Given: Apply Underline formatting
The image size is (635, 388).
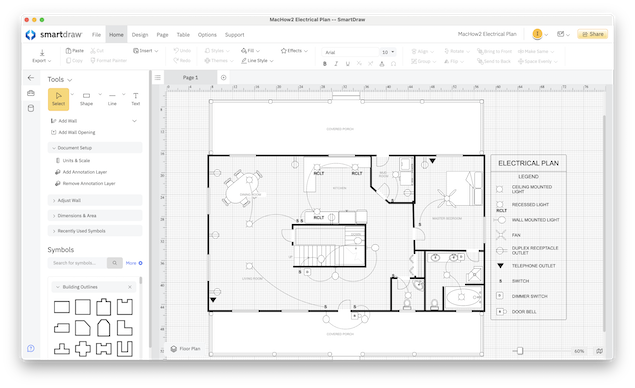Looking at the screenshot, I should point(347,64).
